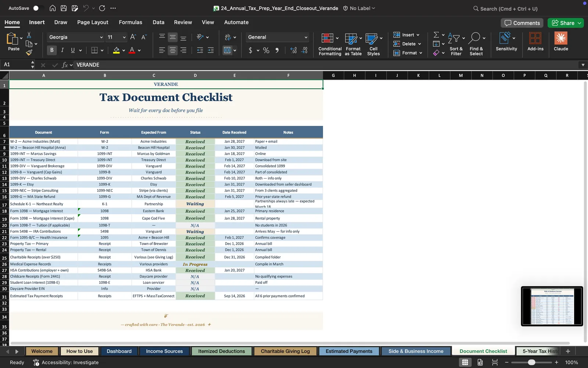Open the Dashboard sheet tab

point(119,351)
